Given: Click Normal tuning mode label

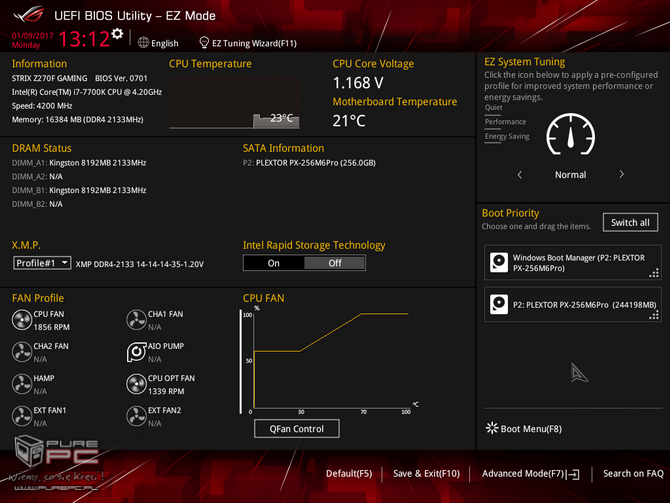Looking at the screenshot, I should coord(570,175).
